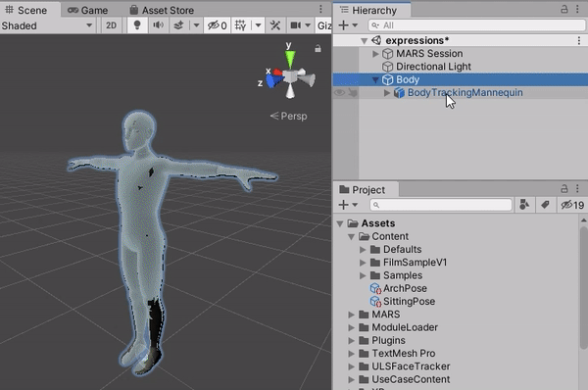Click Project create plus button

coord(343,205)
